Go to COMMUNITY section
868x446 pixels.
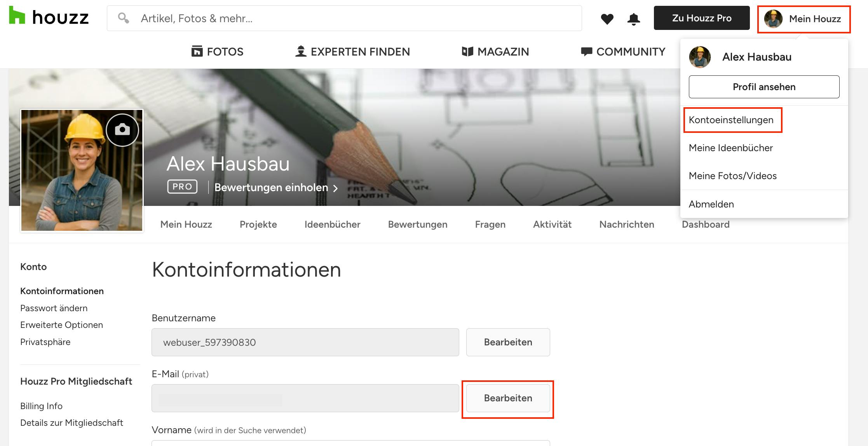(x=623, y=51)
